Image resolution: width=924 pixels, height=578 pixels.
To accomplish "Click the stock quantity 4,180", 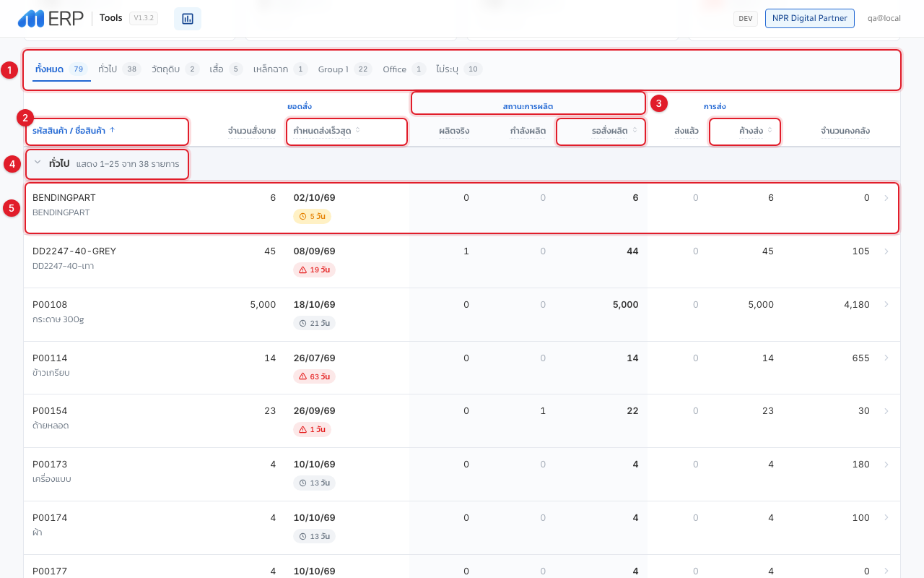I will click(x=857, y=305).
